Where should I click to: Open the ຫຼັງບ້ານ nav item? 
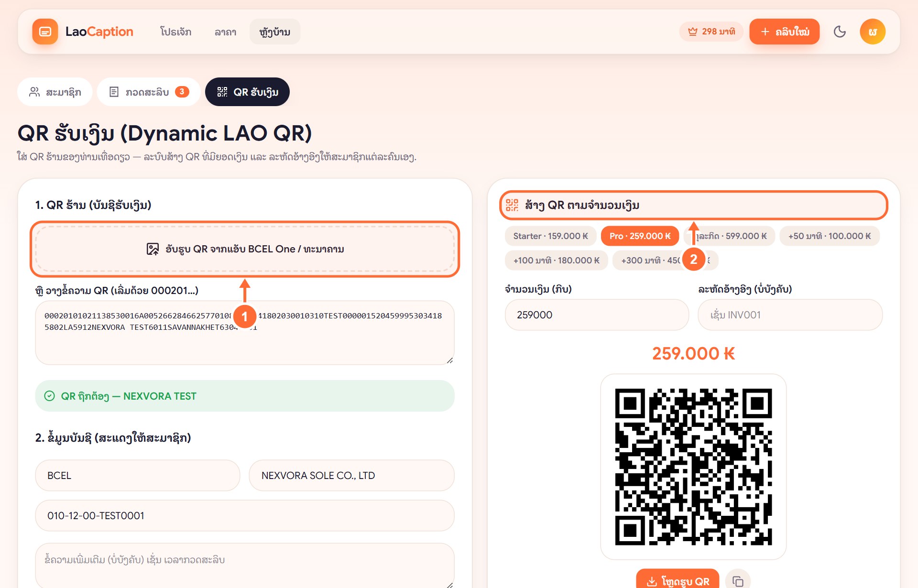[x=274, y=32]
